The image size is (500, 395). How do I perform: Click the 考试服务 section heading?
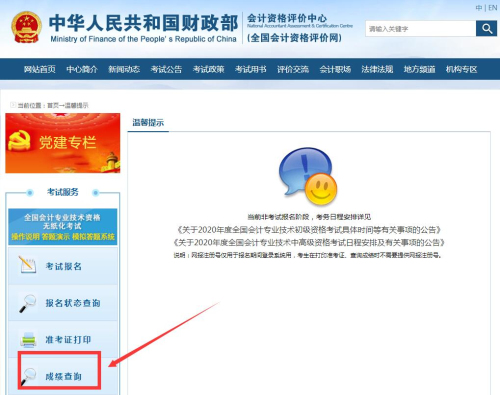point(63,192)
